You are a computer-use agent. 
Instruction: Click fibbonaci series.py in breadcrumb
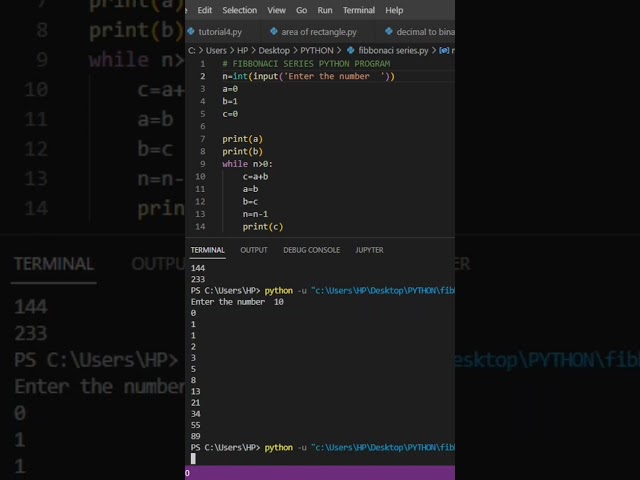point(393,51)
